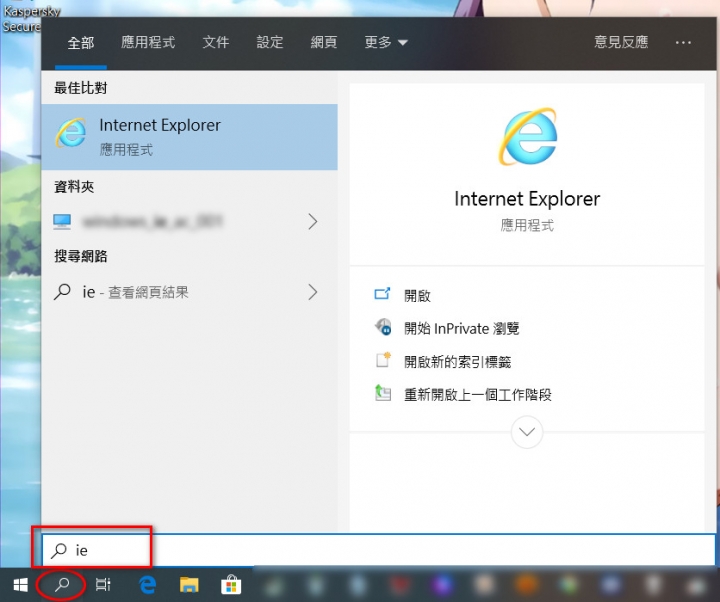
Task: Select 'ie - 查看網頁結果' web search
Action: click(189, 292)
